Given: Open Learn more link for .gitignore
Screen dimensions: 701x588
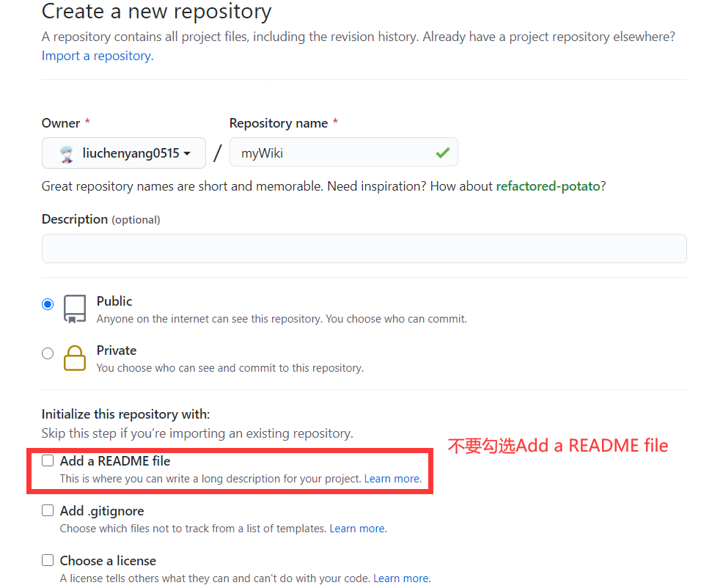Looking at the screenshot, I should tap(358, 529).
